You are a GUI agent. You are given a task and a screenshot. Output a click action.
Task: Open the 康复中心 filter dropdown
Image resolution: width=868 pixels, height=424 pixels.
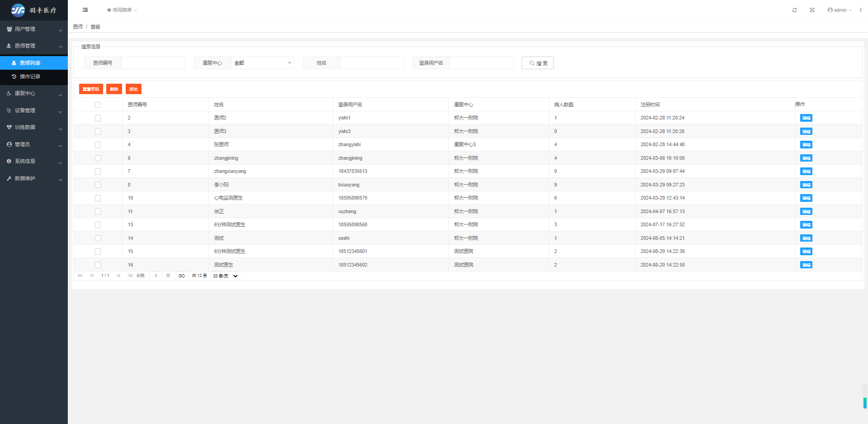tap(262, 63)
